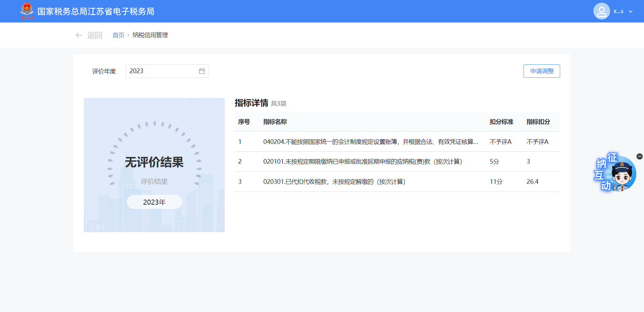Click the 指标扣分 column header
Screen dimensions: 644x312
[x=538, y=122]
